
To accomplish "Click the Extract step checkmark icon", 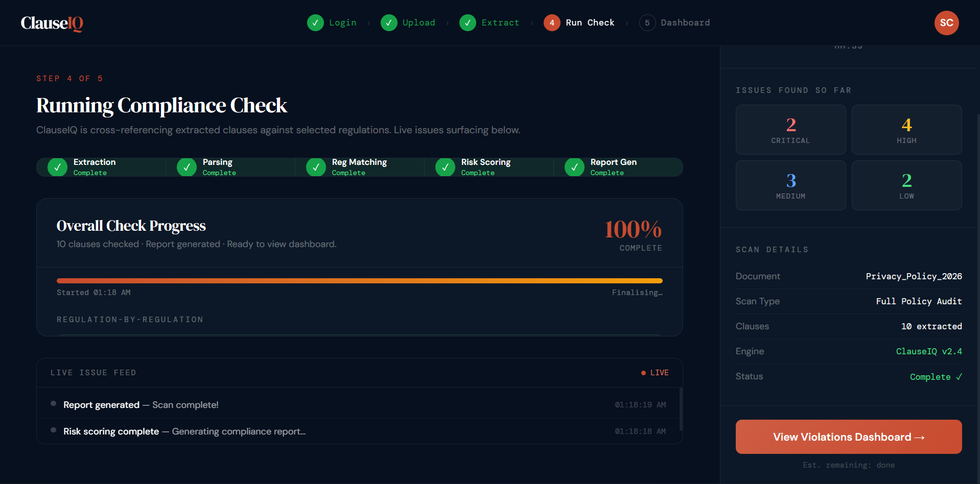I will (468, 23).
